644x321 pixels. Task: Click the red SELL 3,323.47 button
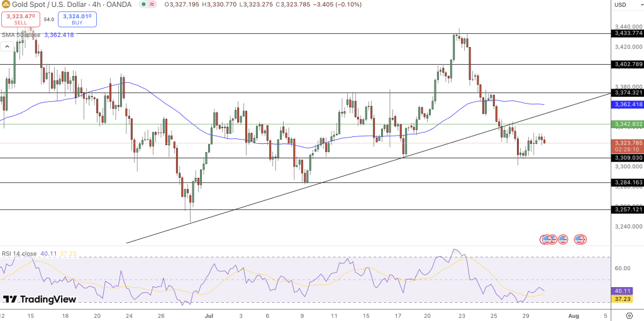pos(21,19)
